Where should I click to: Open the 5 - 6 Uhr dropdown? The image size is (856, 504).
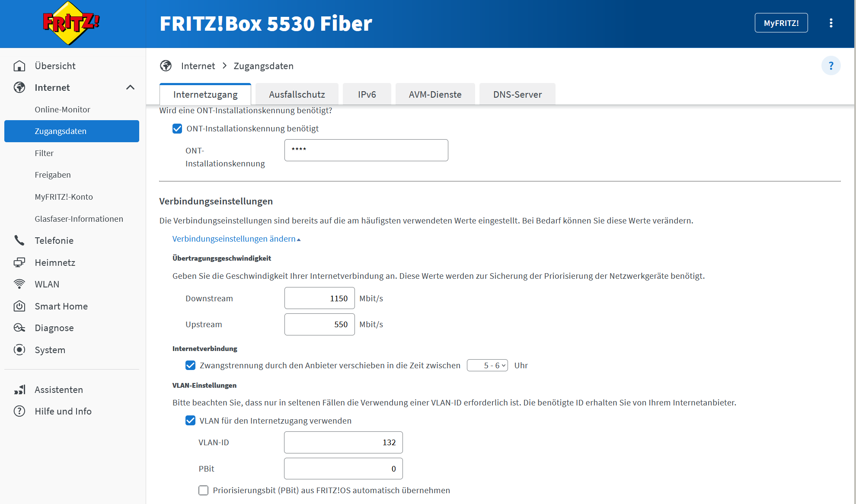487,365
